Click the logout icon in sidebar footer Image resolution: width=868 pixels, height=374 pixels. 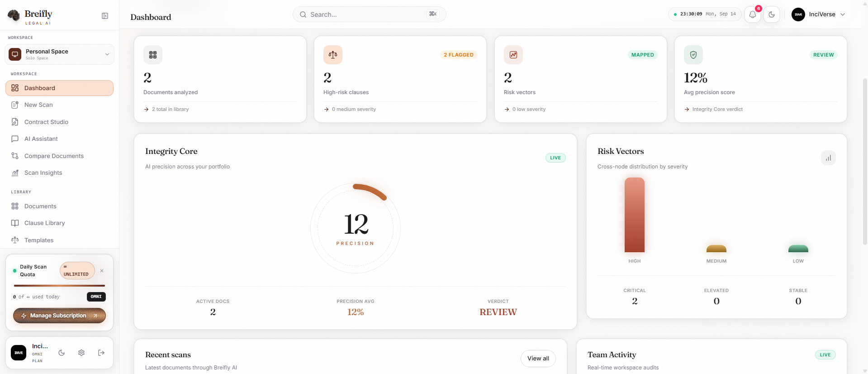(x=101, y=353)
